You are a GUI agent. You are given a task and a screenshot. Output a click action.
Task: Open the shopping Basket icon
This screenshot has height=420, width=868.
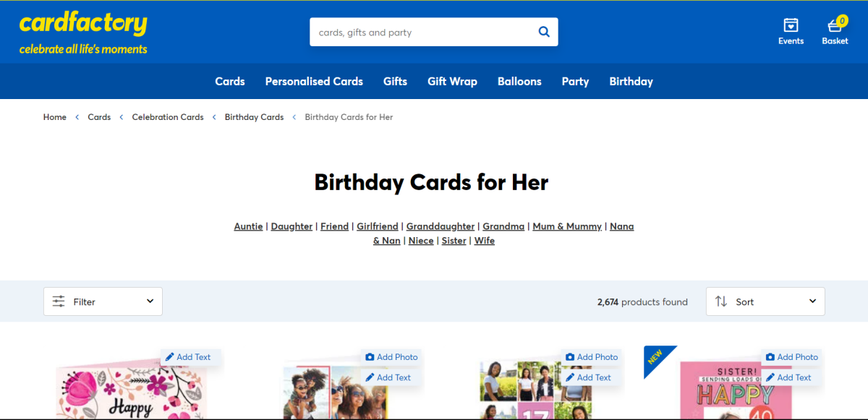pyautogui.click(x=835, y=26)
